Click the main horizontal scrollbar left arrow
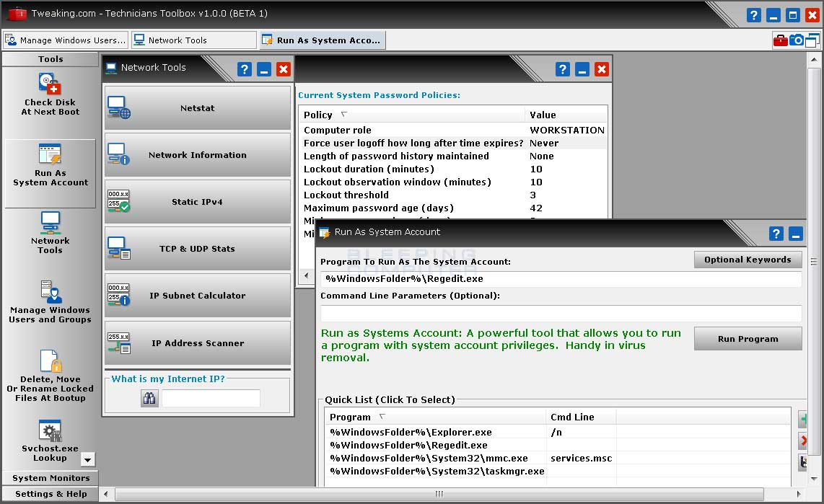This screenshot has height=504, width=824. [106, 494]
